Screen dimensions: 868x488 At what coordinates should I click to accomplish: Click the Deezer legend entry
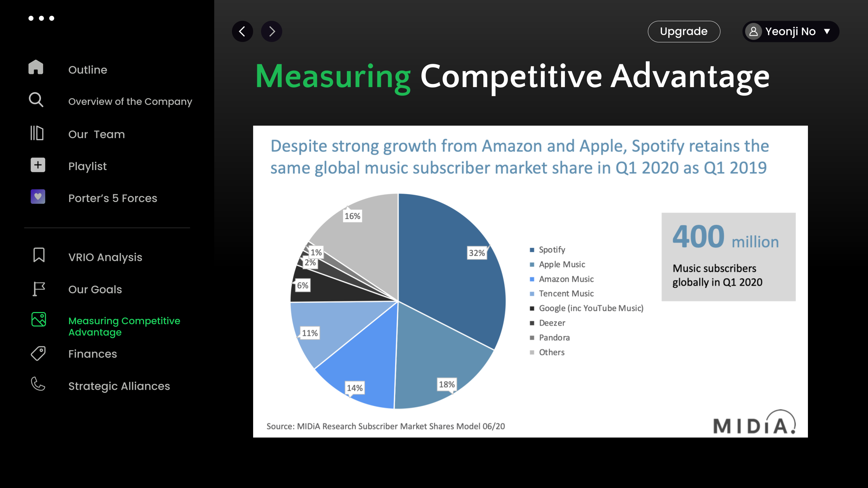(548, 323)
